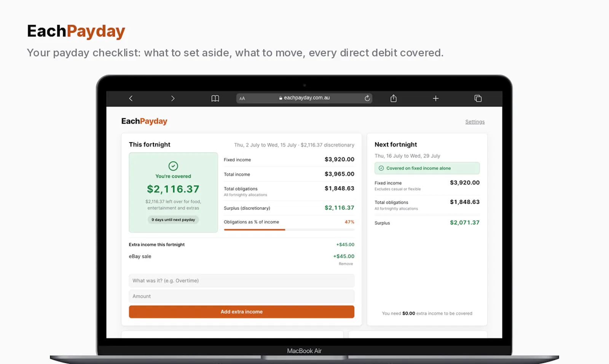The height and width of the screenshot is (364, 609).
Task: Click the 'Thu, 16 July to Wed, 29 July' date range
Action: (407, 156)
